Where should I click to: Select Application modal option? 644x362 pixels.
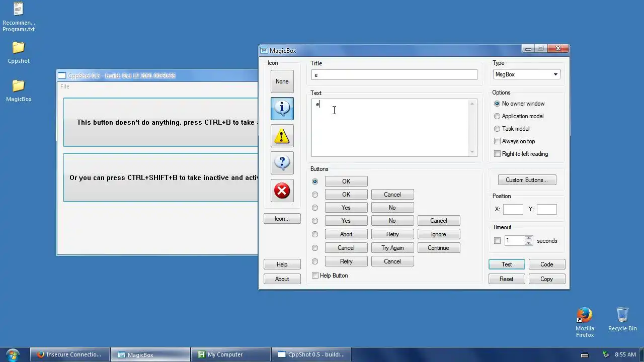[519, 116]
